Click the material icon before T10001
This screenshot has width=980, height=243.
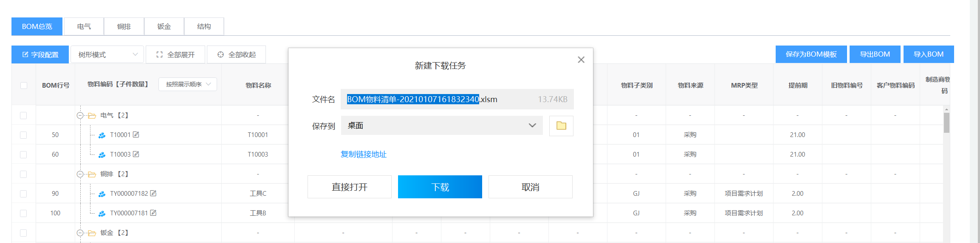click(102, 135)
